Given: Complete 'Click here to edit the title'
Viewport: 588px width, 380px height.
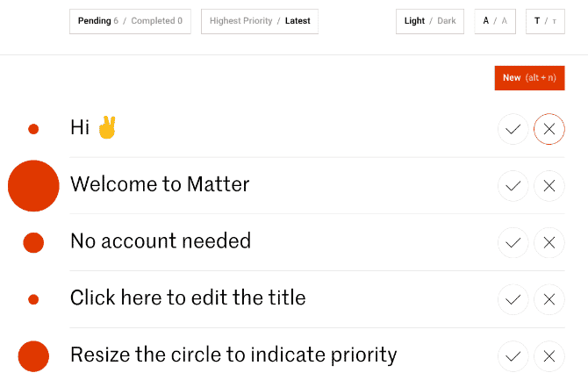Looking at the screenshot, I should point(513,299).
